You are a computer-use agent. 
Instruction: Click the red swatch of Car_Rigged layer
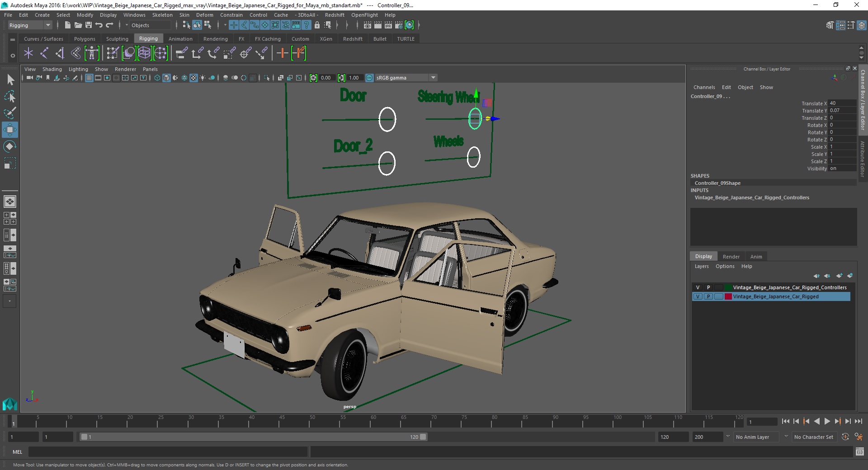click(x=728, y=296)
